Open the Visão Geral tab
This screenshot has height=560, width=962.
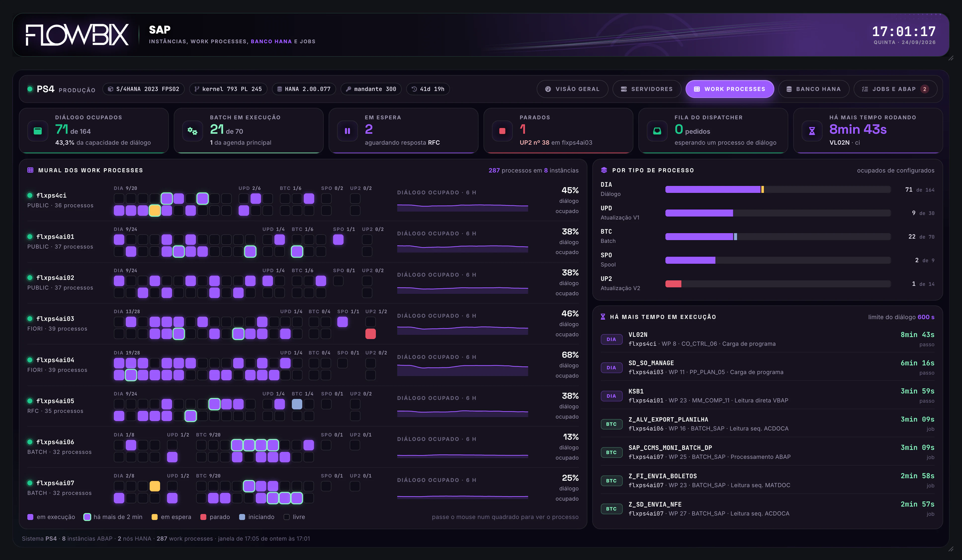tap(572, 89)
